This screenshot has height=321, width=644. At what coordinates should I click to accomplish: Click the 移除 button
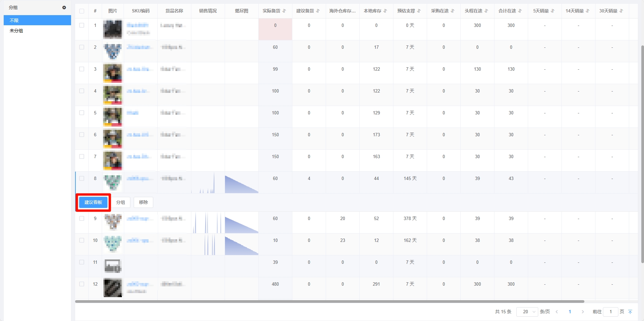click(x=143, y=202)
